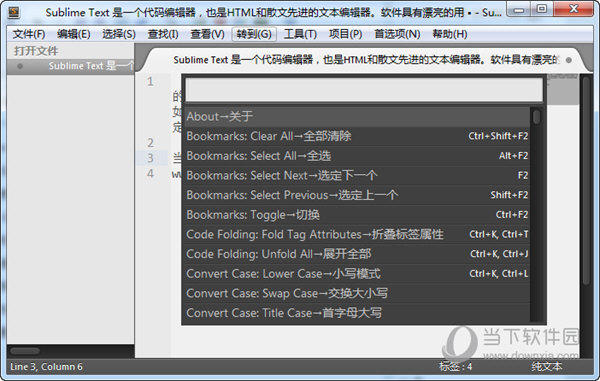The height and width of the screenshot is (381, 600).
Task: Open the 工具(T) menu
Action: point(300,34)
